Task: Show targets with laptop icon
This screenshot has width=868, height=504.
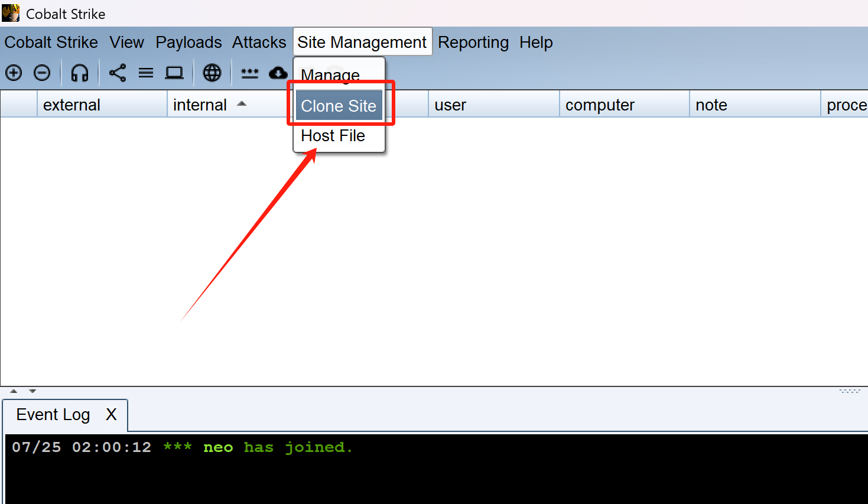Action: click(x=174, y=73)
